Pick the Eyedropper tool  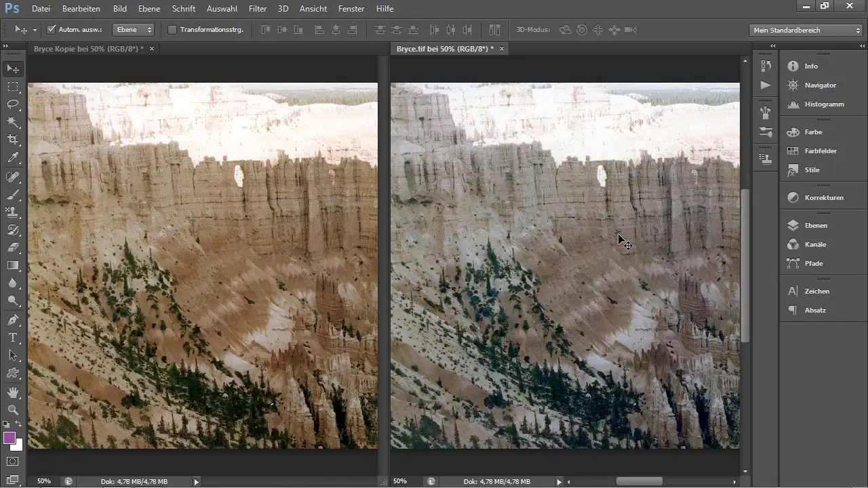(13, 157)
